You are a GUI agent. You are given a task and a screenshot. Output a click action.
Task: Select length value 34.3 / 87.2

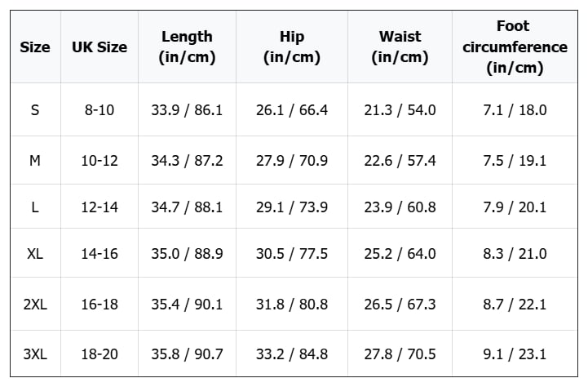(187, 161)
